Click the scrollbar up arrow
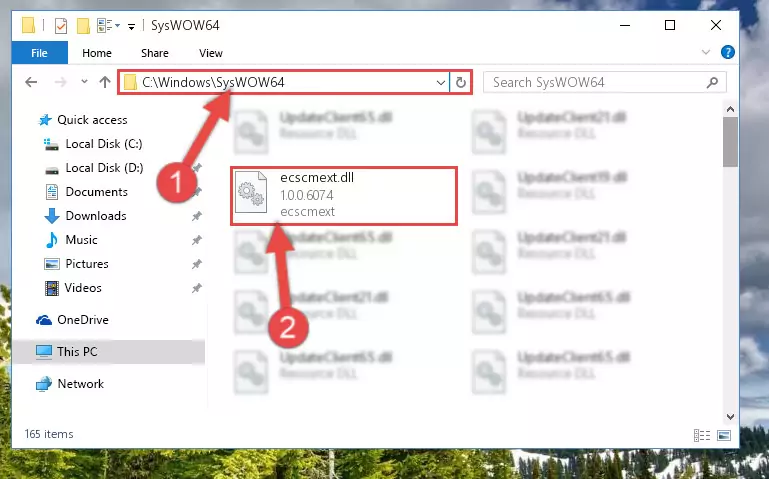Screen dimensions: 769x479 pyautogui.click(x=730, y=109)
